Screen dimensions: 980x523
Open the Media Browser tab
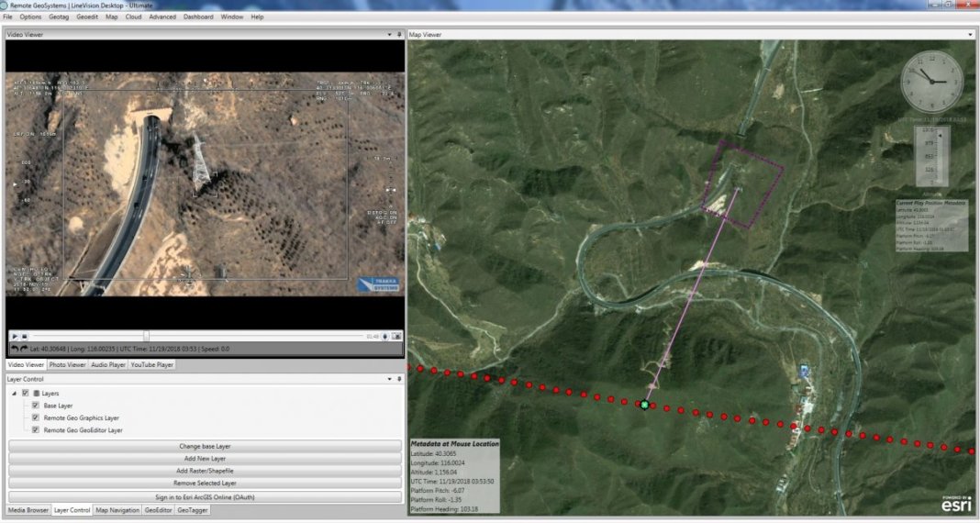(28, 510)
